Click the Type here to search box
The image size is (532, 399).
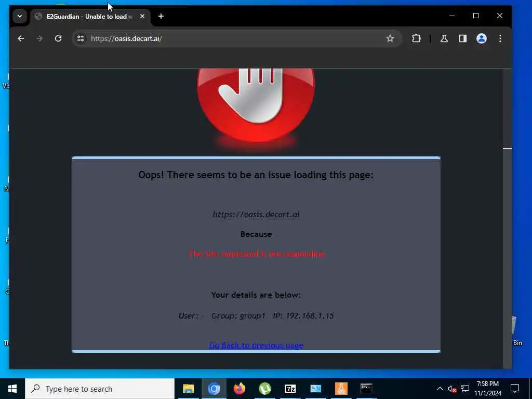[100, 389]
